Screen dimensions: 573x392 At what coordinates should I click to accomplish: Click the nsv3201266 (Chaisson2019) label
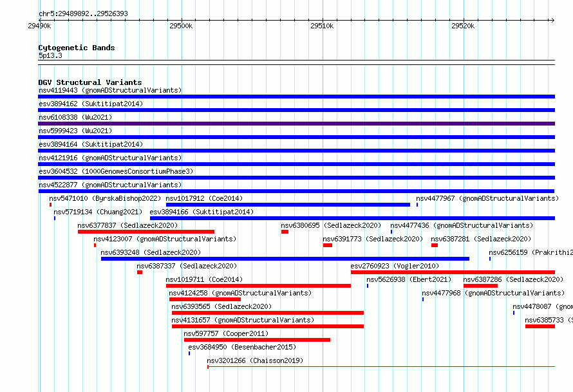(x=255, y=360)
